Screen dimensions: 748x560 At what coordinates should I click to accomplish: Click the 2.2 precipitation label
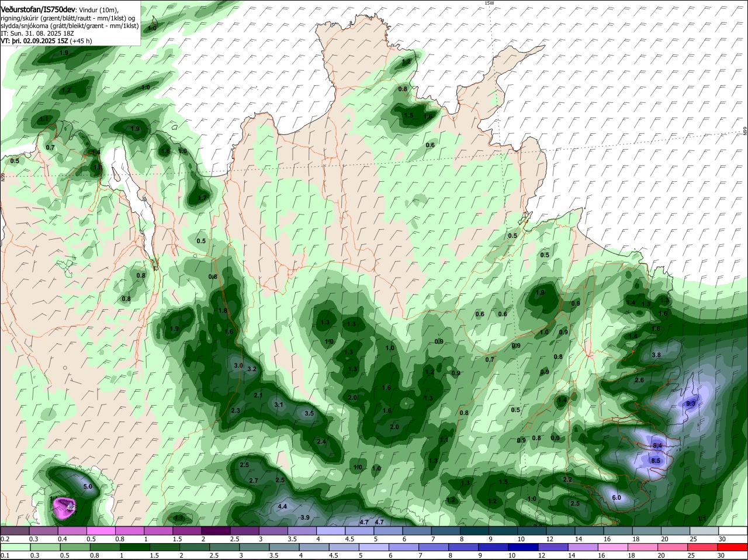(567, 479)
